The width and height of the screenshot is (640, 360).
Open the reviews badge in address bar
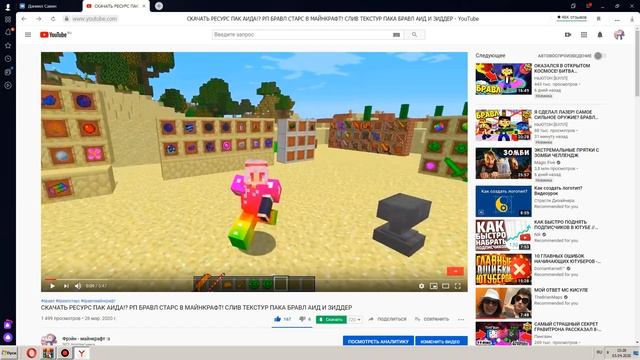[572, 18]
